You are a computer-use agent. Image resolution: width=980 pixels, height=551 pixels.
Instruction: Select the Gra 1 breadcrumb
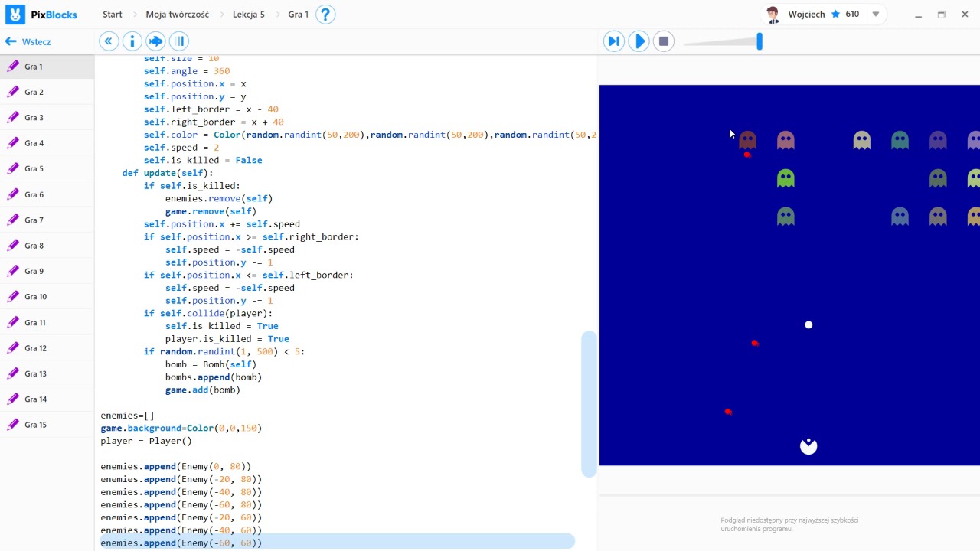point(298,14)
